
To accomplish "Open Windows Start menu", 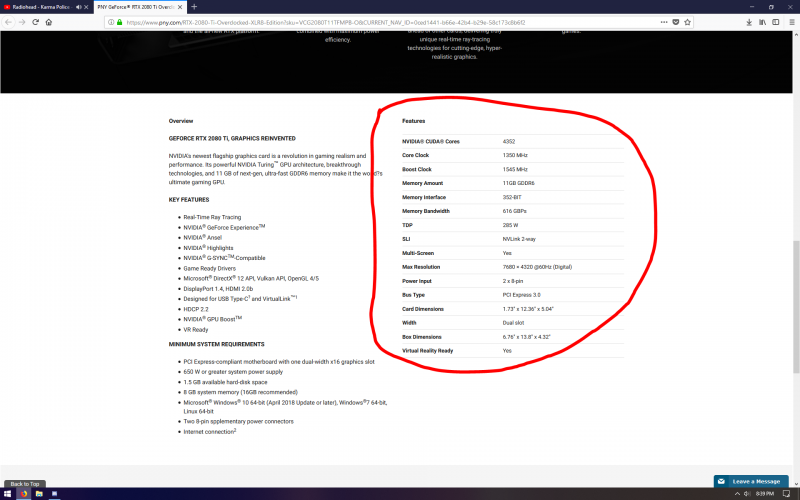I will pos(7,494).
